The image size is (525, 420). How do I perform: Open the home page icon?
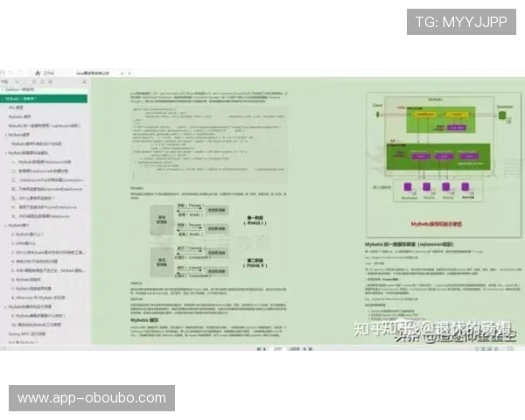pos(38,73)
